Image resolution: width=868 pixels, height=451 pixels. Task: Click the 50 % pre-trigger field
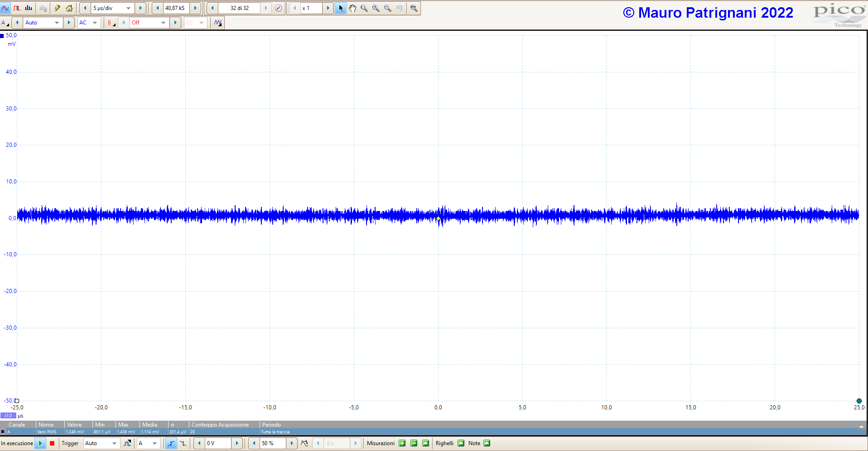pos(273,443)
